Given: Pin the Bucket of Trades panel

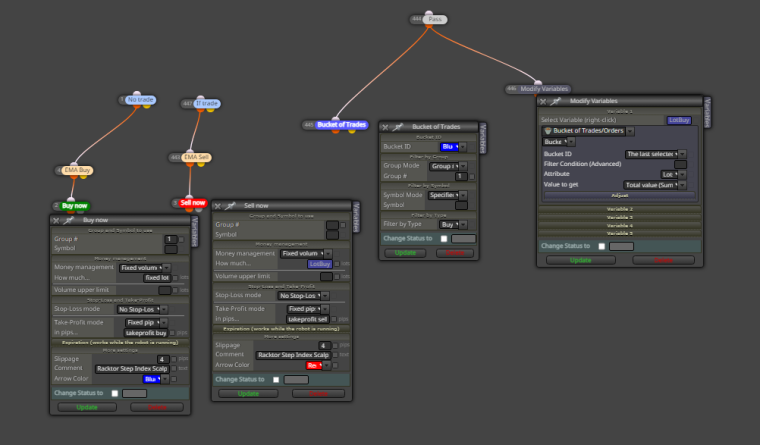Looking at the screenshot, I should [397, 127].
